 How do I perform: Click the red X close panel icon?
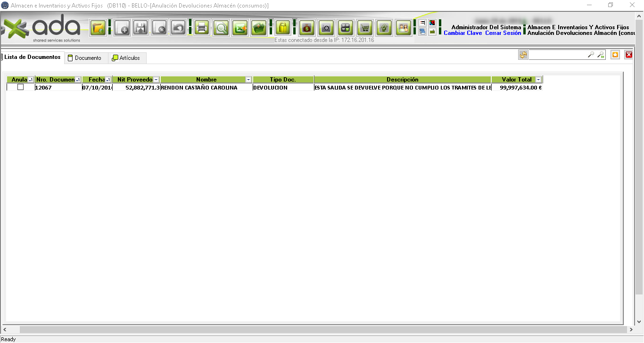point(628,55)
